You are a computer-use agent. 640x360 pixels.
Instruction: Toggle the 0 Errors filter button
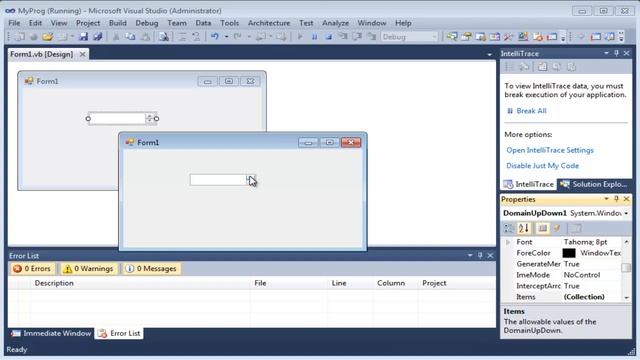[x=32, y=269]
